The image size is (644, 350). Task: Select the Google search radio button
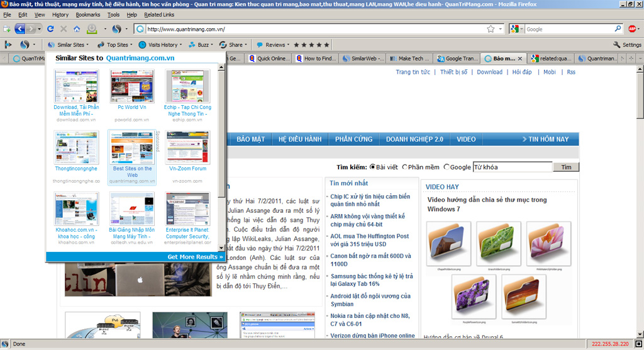[x=447, y=167]
